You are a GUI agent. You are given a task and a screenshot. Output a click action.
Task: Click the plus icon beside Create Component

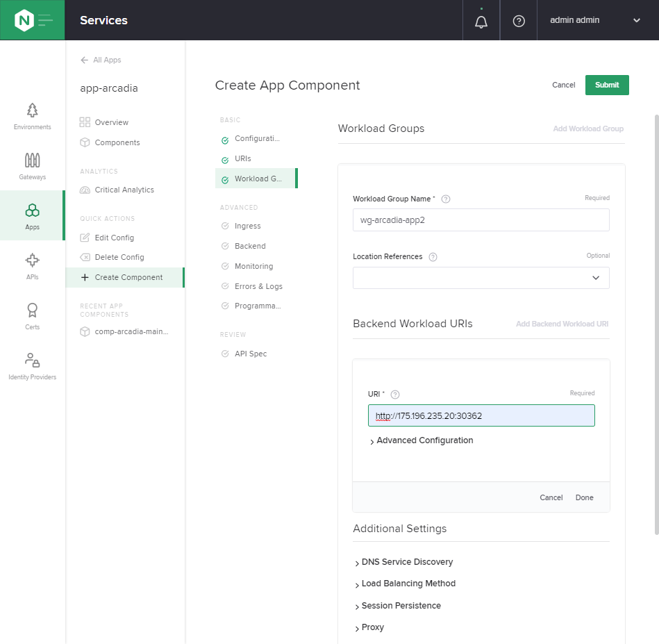(x=85, y=277)
